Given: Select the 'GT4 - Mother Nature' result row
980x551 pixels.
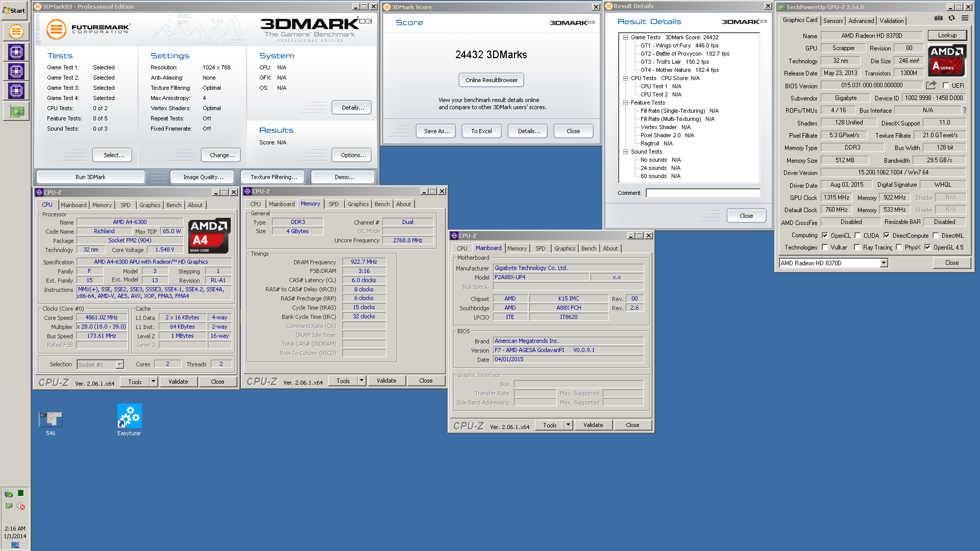Looking at the screenshot, I should click(679, 70).
